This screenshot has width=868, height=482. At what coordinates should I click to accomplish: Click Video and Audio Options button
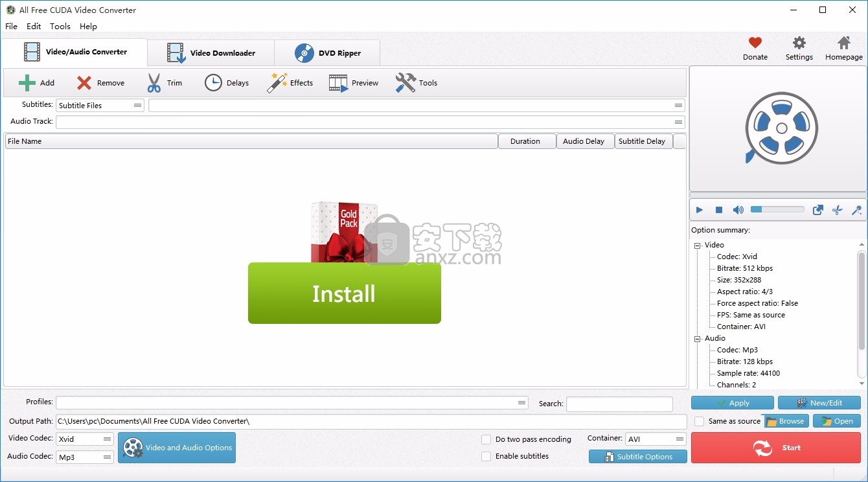point(177,448)
